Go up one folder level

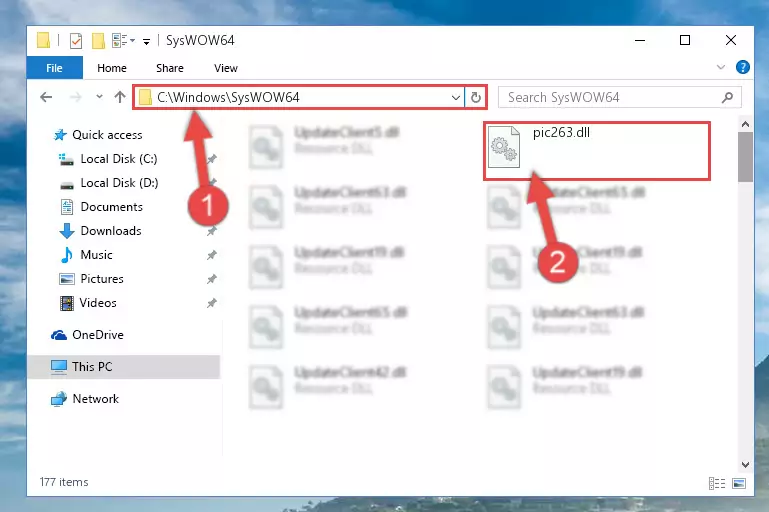click(120, 97)
